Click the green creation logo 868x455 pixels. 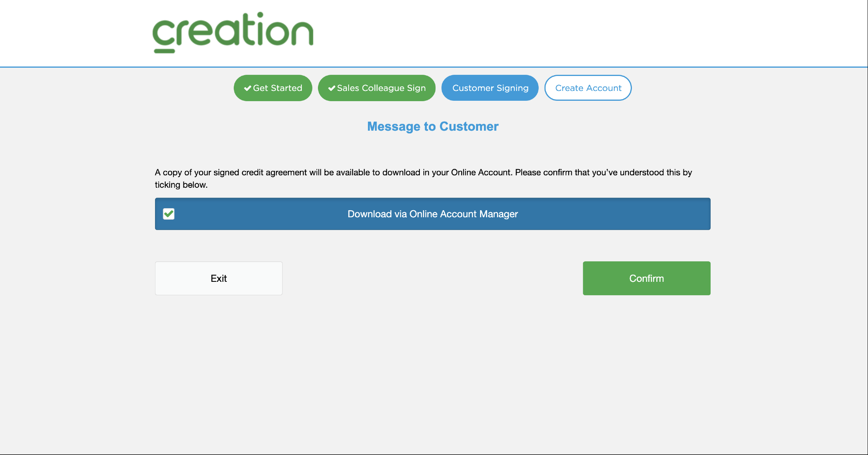pyautogui.click(x=233, y=32)
